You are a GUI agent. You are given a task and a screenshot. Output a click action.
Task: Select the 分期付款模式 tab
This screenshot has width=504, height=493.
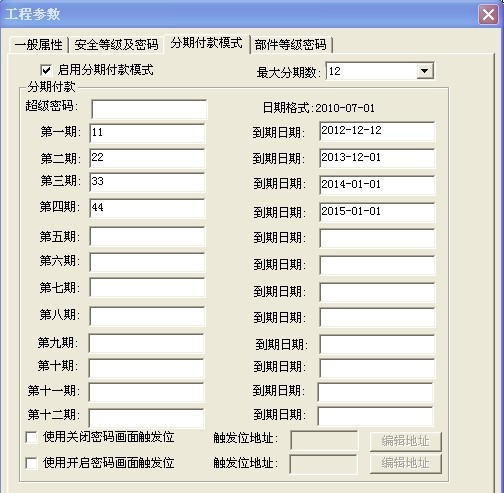point(207,43)
